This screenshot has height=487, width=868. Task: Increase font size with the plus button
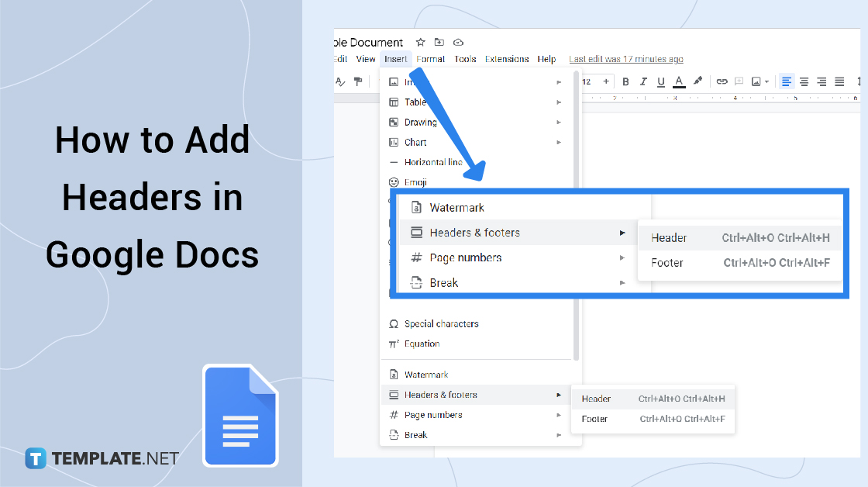point(606,81)
